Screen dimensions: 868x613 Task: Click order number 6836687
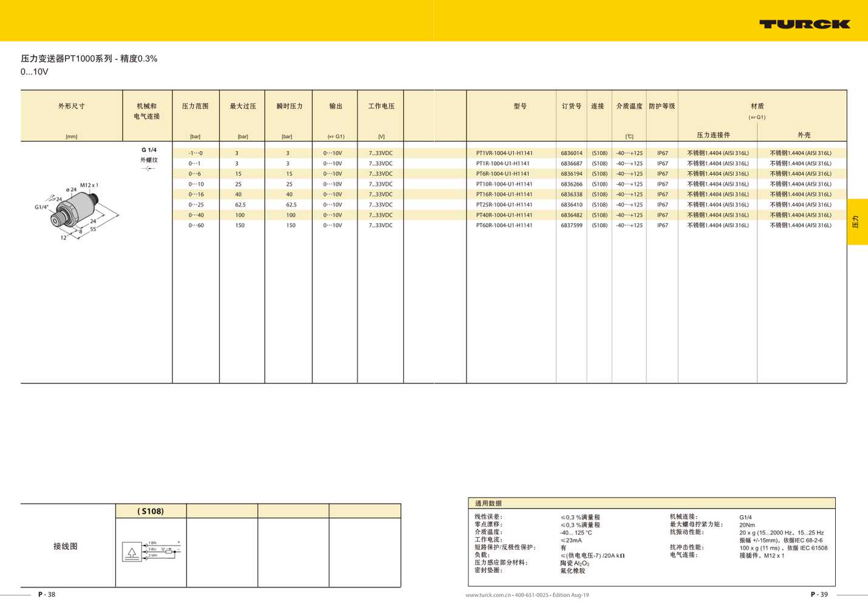point(572,163)
